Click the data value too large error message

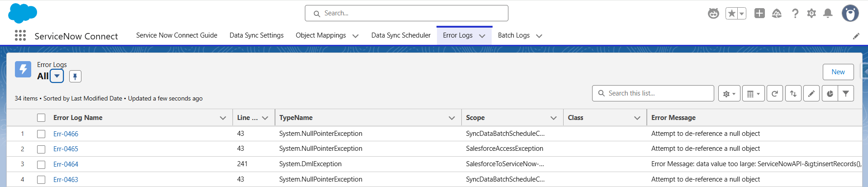tap(756, 164)
